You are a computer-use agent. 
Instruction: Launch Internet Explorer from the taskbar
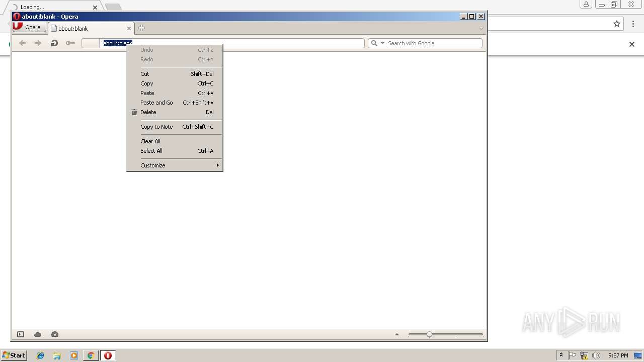pos(40,355)
